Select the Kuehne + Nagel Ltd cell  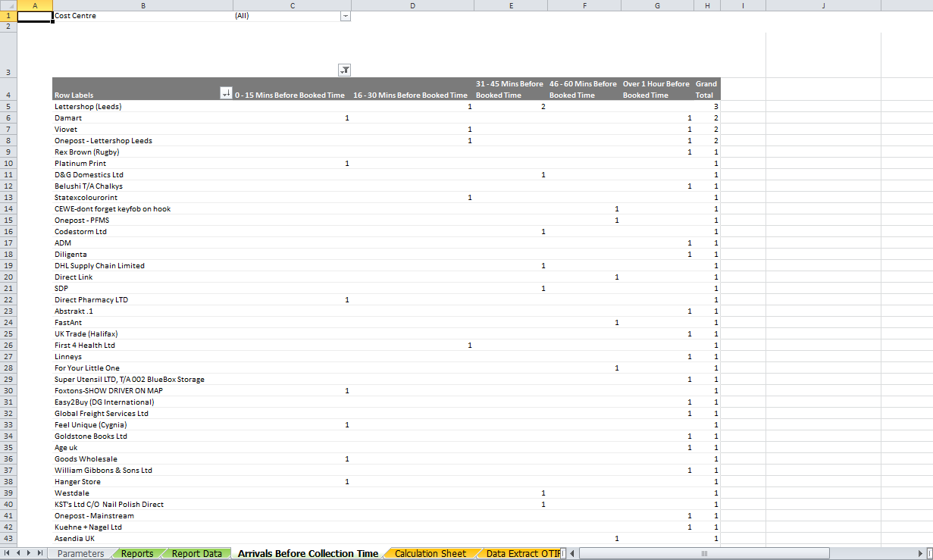click(142, 527)
